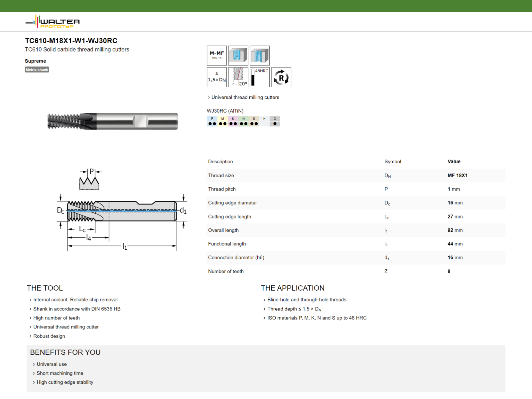Screen dimensions: 532x399
Task: Click the Connection diameter (h6) row label
Action: [236, 258]
